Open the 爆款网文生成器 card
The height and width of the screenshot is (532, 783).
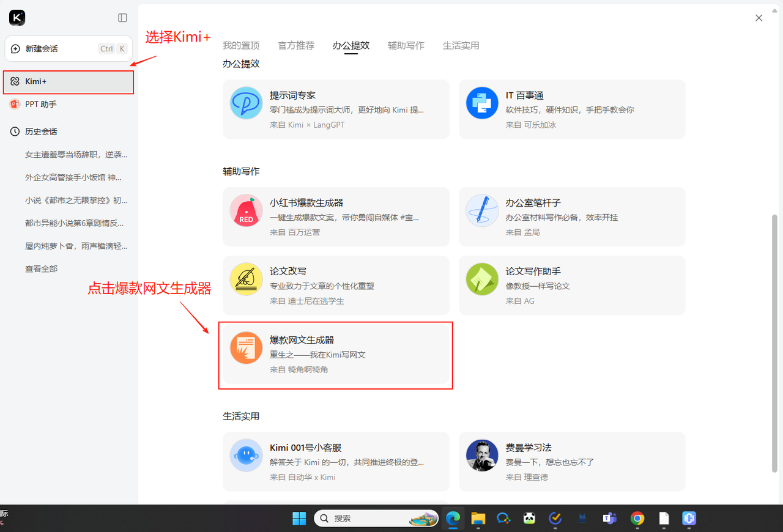pos(336,355)
